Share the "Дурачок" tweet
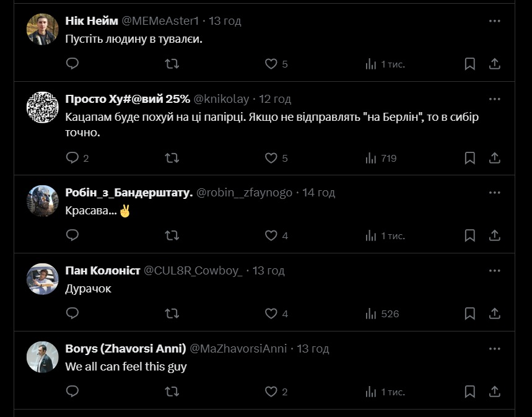 tap(495, 314)
